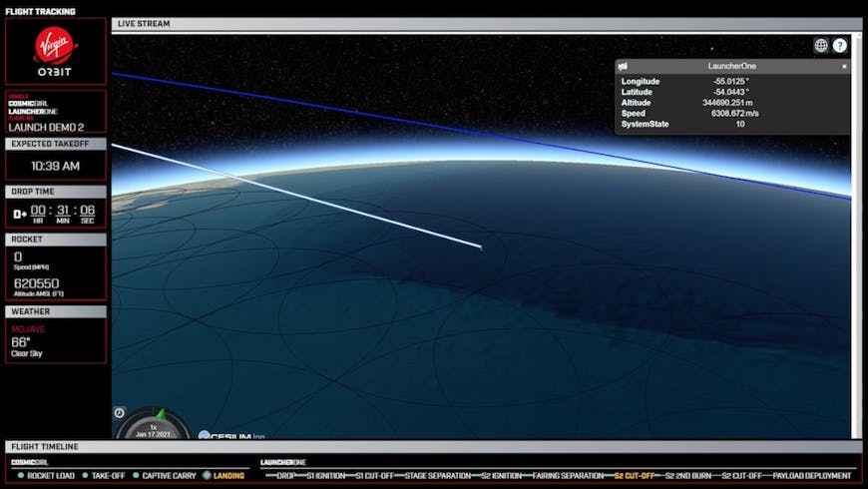Click the Latitude value -54.0443
This screenshot has height=489, width=868.
pyautogui.click(x=730, y=92)
